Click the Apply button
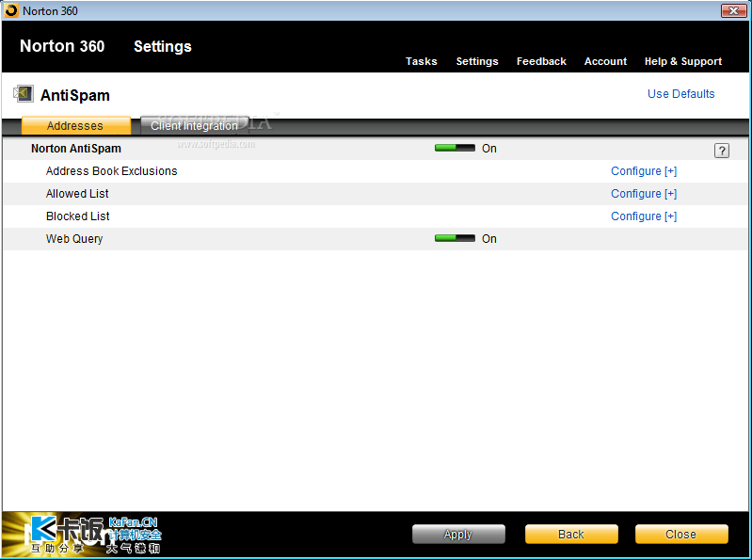Image resolution: width=752 pixels, height=560 pixels. click(458, 534)
